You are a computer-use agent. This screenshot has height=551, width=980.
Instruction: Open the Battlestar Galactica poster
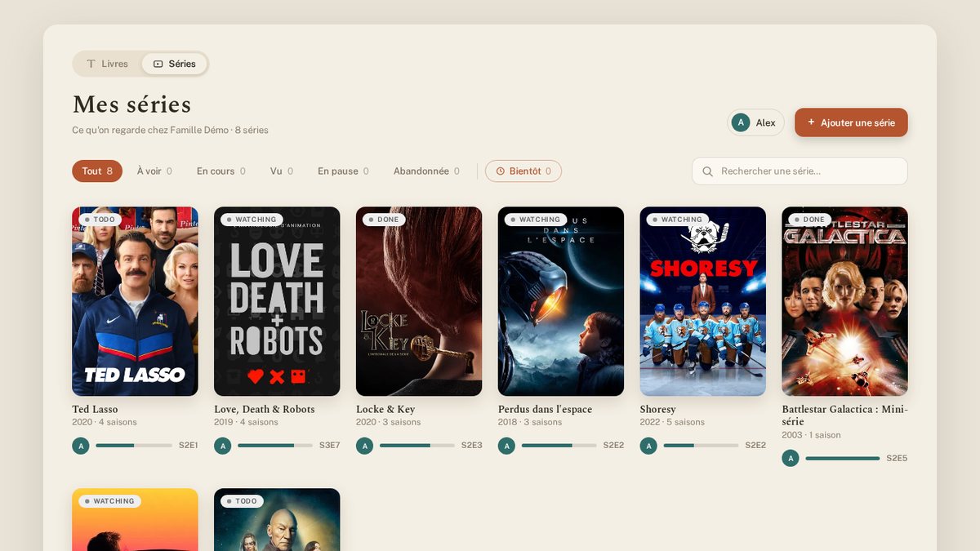tap(845, 301)
